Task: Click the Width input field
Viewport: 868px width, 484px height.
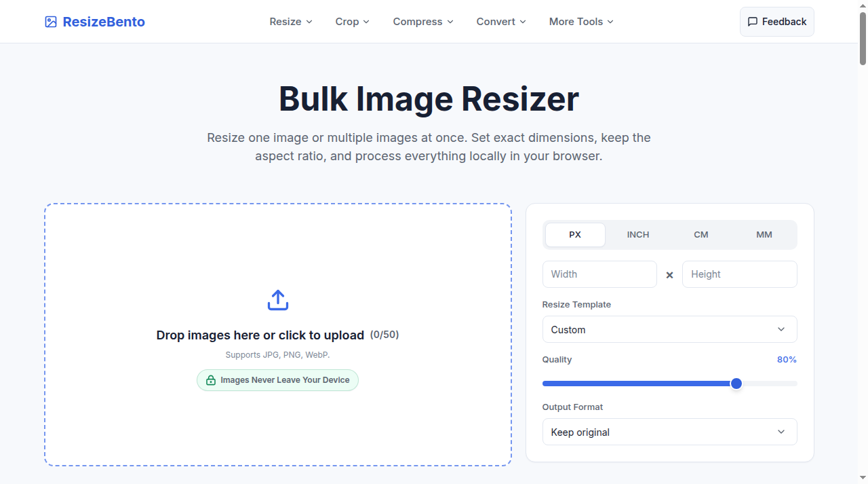Action: pyautogui.click(x=599, y=274)
